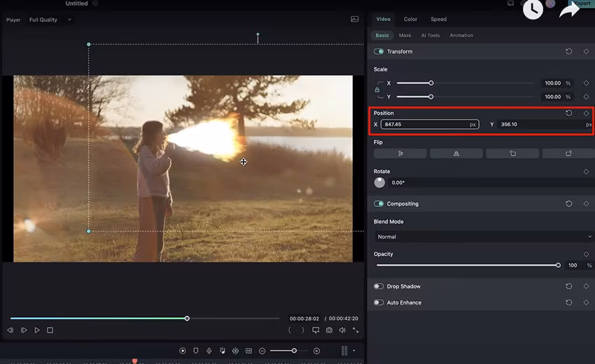Enable the Drop Shadow toggle
595x364 pixels.
click(379, 286)
